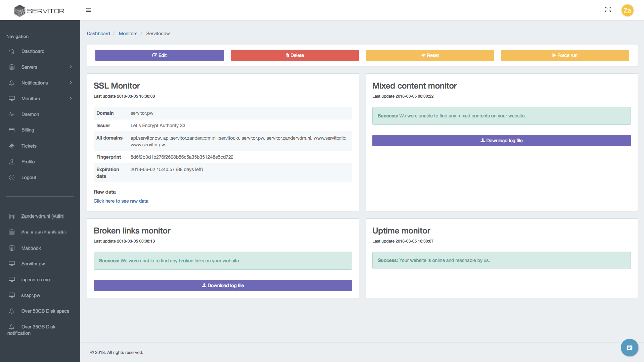The height and width of the screenshot is (362, 644).
Task: Click the Broken links success message
Action: tap(223, 261)
